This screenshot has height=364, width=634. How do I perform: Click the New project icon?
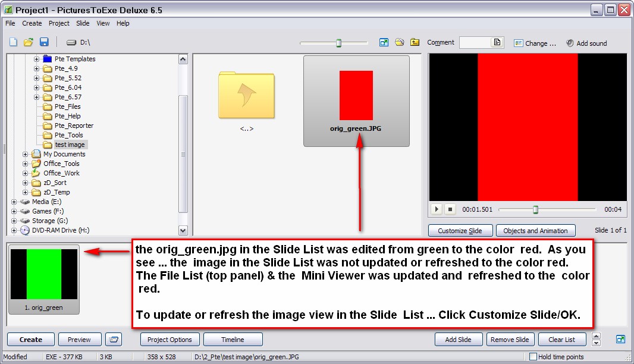click(x=13, y=42)
